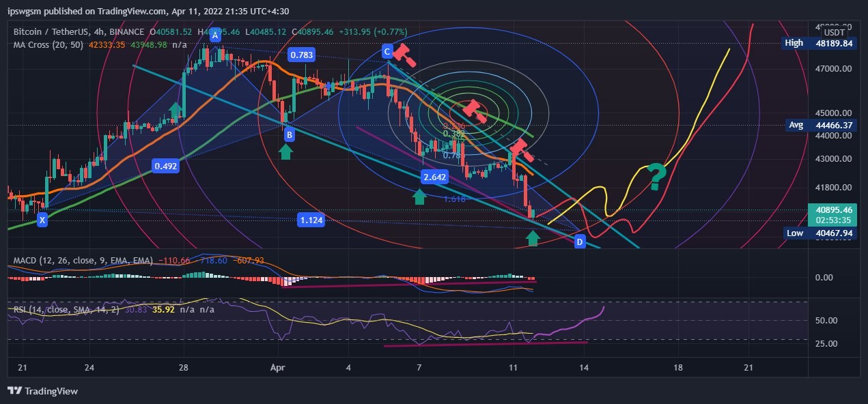Click the 0.783 ratio label
Viewport: 868px width, 404px height.
coord(301,55)
